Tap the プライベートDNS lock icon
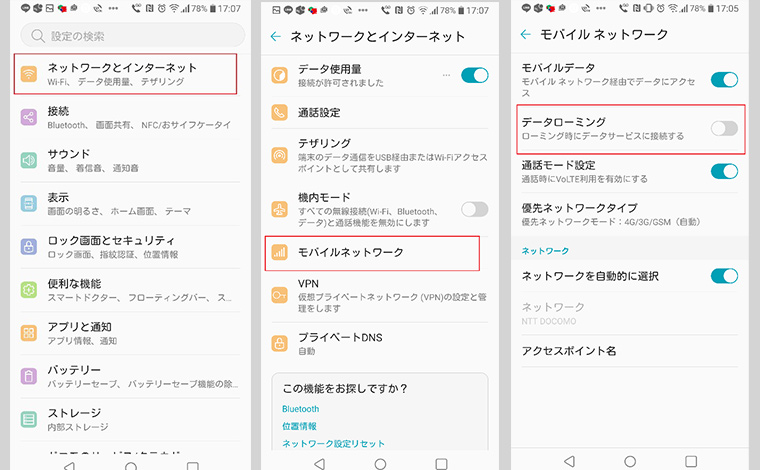The width and height of the screenshot is (760, 470). click(x=280, y=344)
